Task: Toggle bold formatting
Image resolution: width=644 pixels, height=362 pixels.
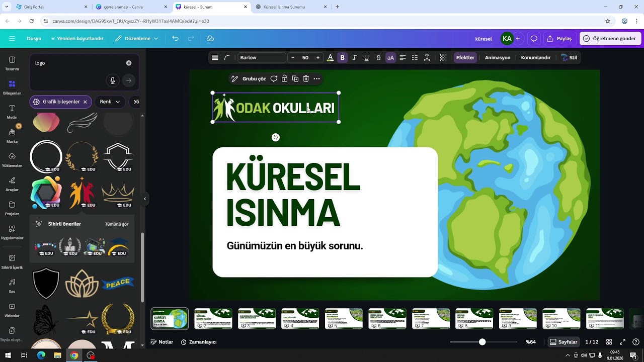Action: pyautogui.click(x=343, y=58)
